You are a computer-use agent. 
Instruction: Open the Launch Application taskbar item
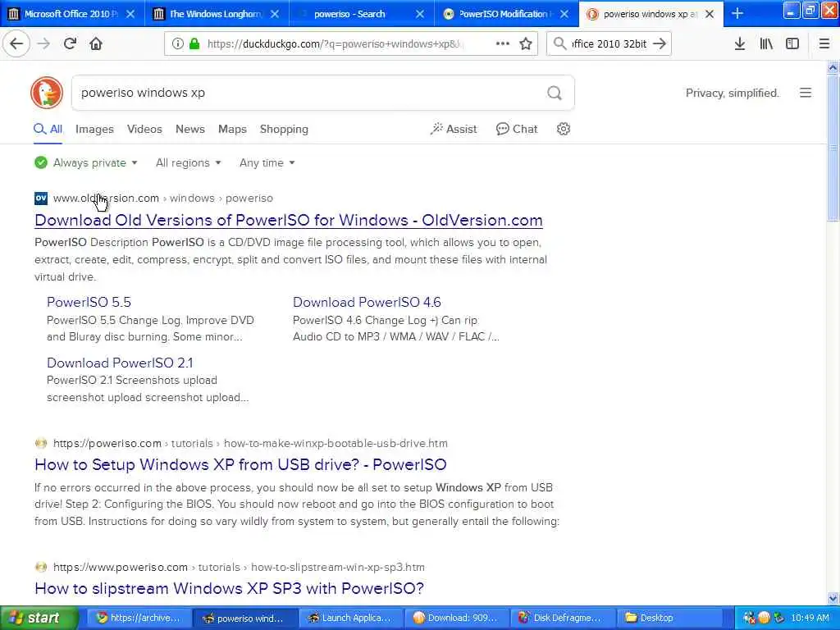350,618
